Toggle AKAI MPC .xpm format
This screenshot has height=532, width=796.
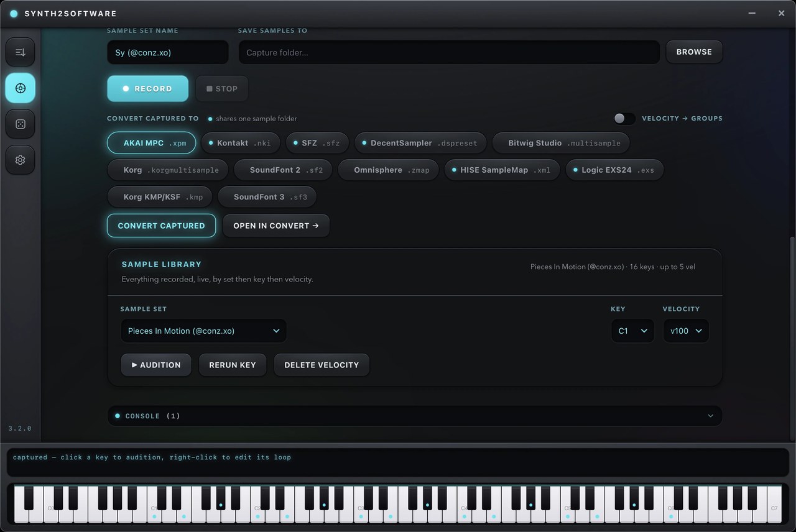coord(152,143)
